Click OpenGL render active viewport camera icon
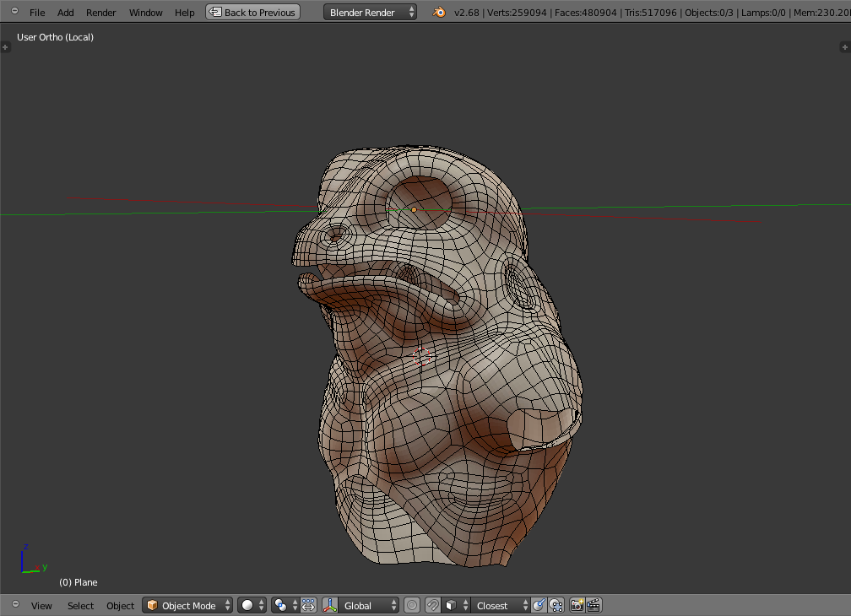 [577, 605]
